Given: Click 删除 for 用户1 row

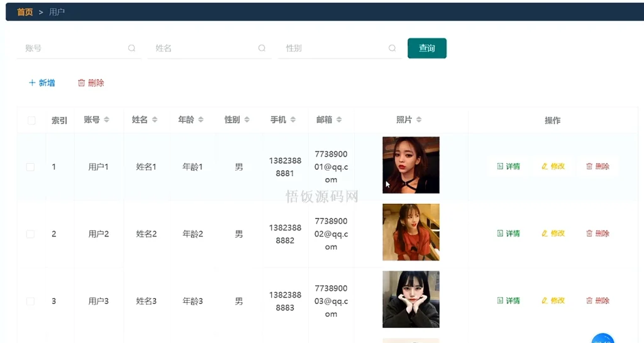Looking at the screenshot, I should click(597, 166).
